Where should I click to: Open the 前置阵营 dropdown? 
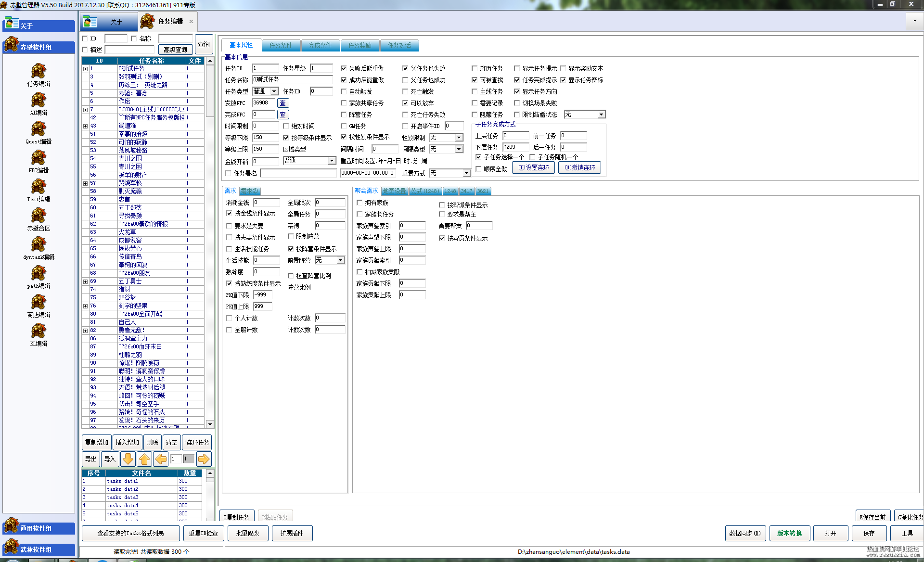pos(341,260)
